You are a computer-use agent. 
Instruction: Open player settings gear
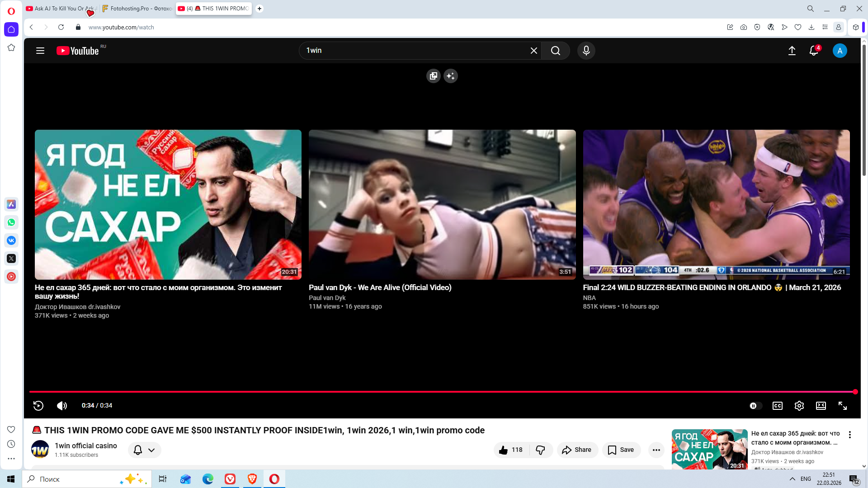[799, 406]
